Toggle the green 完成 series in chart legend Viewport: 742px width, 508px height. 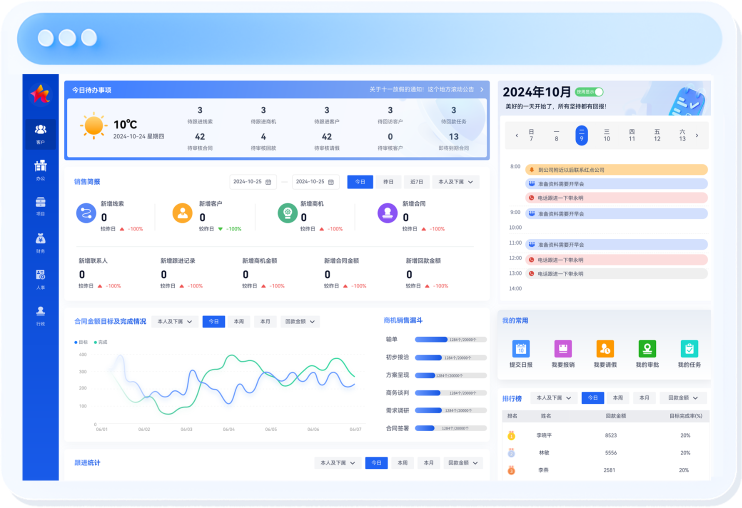coord(100,342)
